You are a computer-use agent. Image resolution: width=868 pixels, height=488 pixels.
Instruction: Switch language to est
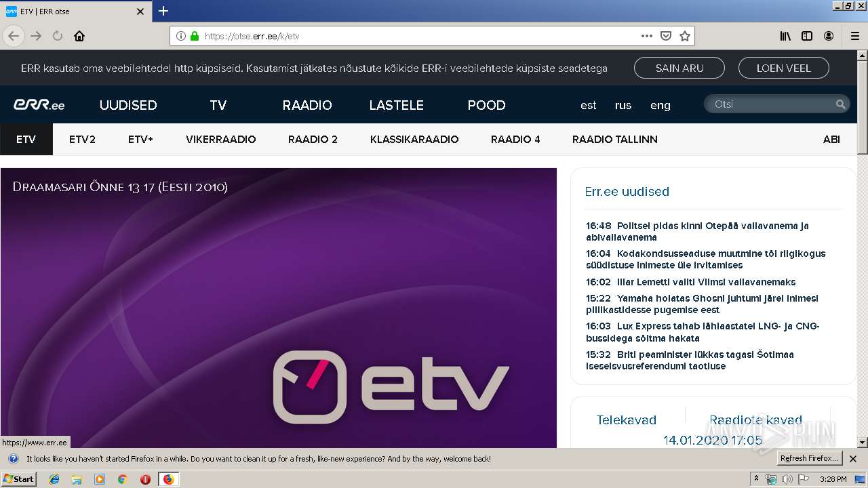[x=589, y=105]
